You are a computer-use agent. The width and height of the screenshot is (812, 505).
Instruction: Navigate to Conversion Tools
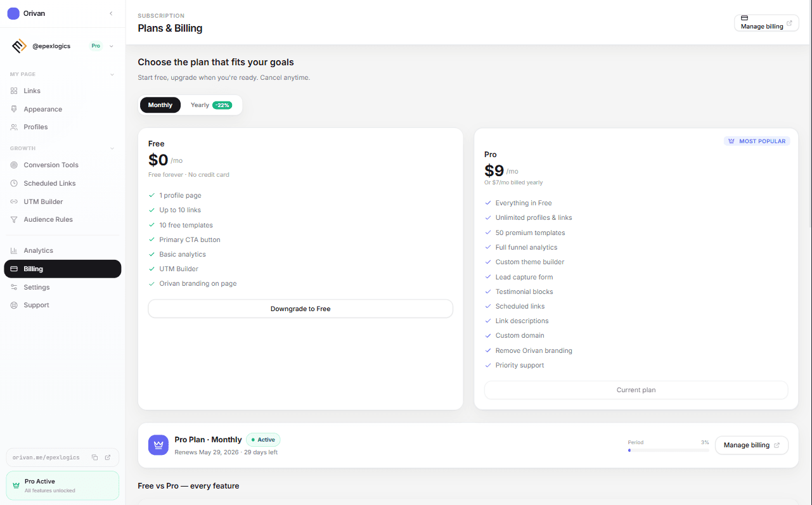[x=62, y=165]
